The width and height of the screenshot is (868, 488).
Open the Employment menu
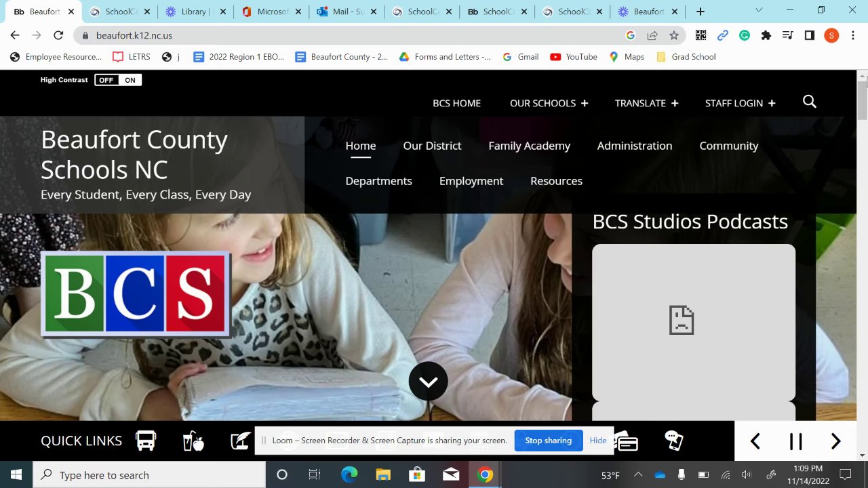pyautogui.click(x=471, y=181)
